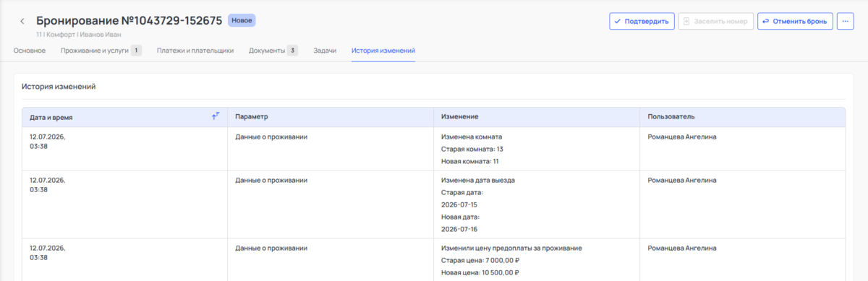
Task: Click the badge 3 on Документы tab
Action: pyautogui.click(x=292, y=51)
